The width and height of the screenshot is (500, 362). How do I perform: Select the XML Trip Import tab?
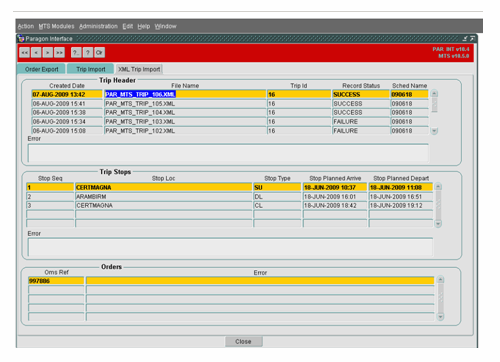[139, 69]
